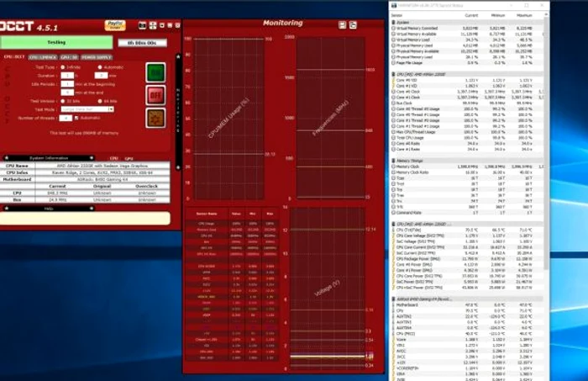
Task: Click the Duration minutes input field
Action: 101,76
